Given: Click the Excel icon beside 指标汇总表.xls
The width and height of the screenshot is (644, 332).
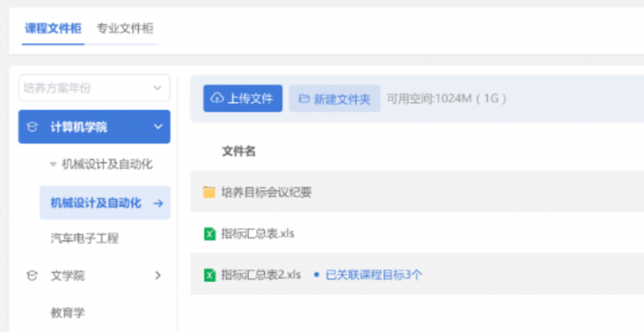Looking at the screenshot, I should pyautogui.click(x=209, y=233).
